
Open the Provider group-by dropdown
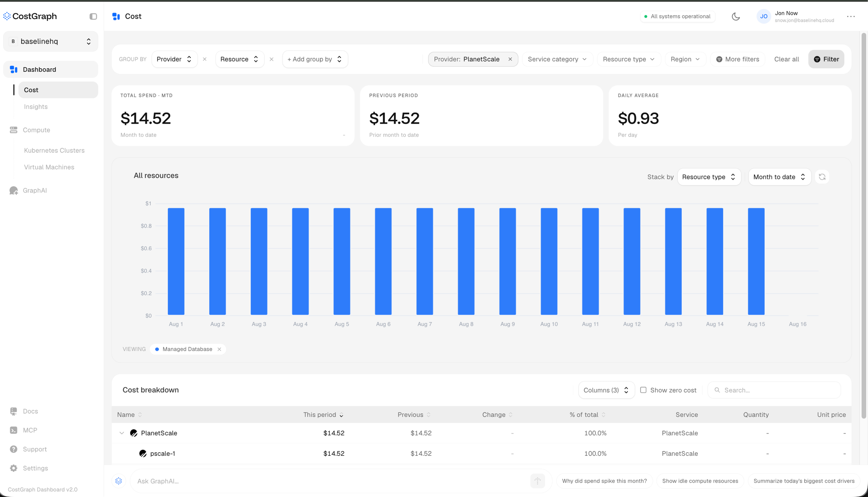point(174,59)
